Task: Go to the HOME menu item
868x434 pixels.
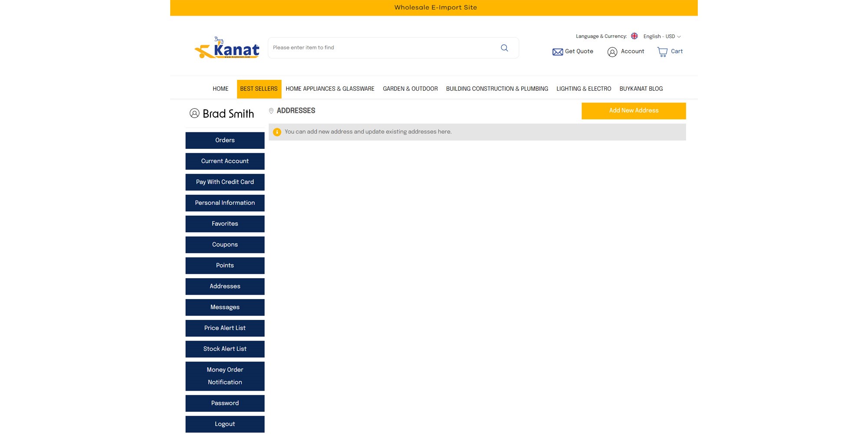Action: pyautogui.click(x=220, y=89)
